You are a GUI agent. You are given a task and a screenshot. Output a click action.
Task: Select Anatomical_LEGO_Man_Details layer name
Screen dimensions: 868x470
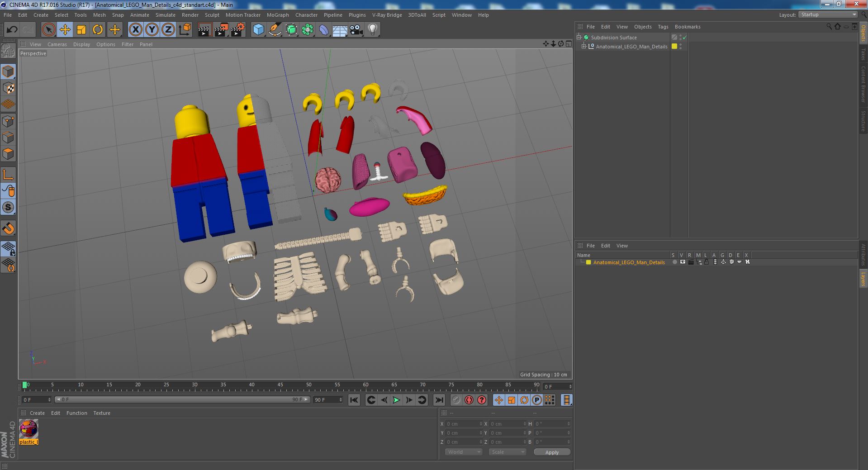click(629, 262)
